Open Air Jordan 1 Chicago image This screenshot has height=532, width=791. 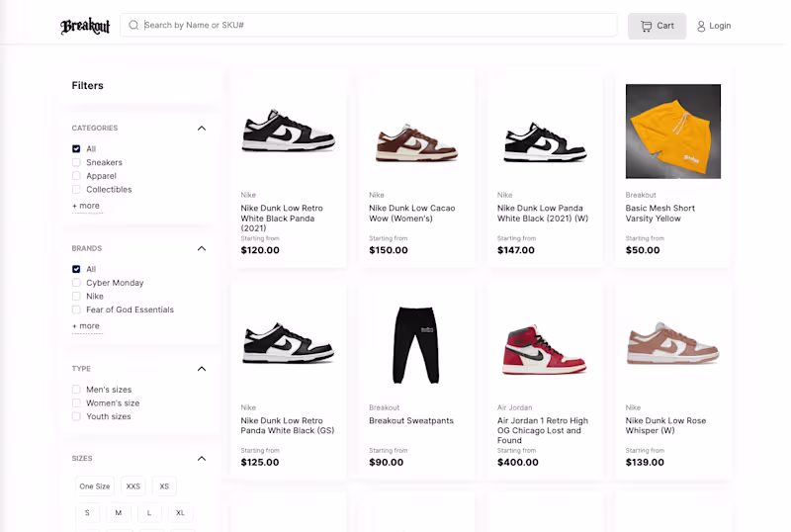click(545, 347)
